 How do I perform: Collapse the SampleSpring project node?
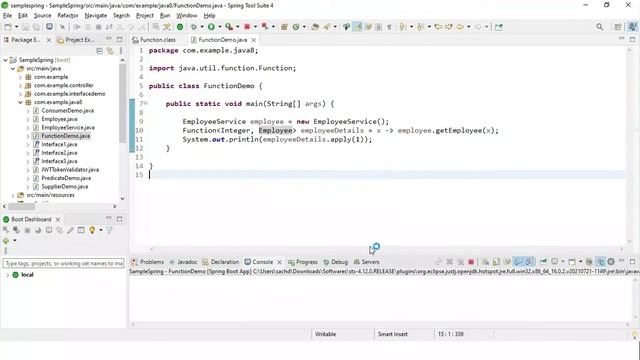(5, 60)
